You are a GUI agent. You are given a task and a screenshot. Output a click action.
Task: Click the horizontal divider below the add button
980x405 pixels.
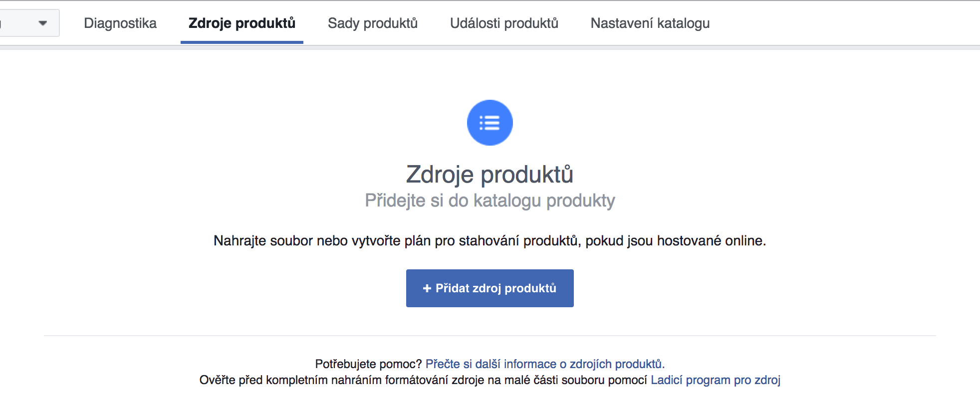pyautogui.click(x=490, y=336)
